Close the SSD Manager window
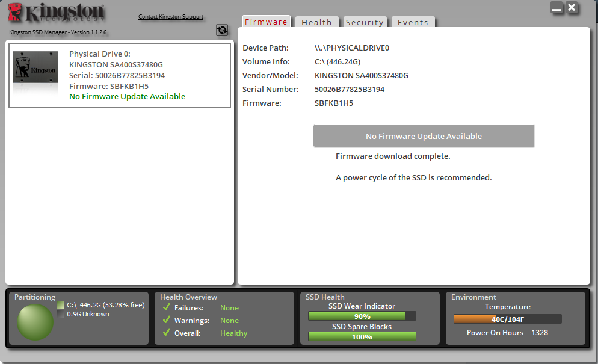Screen dimensions: 598x364 [x=572, y=8]
